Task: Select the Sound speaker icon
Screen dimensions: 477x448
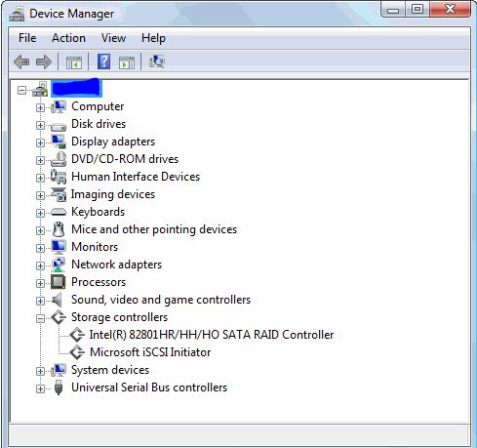Action: coord(58,300)
